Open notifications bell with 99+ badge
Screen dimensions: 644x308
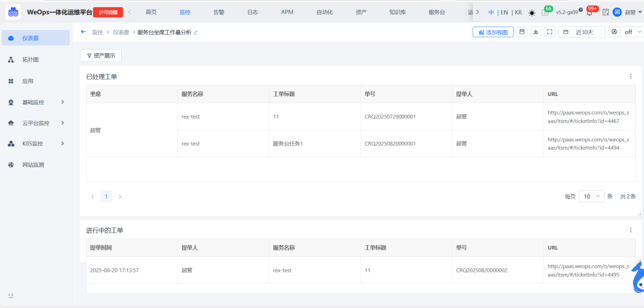click(589, 13)
